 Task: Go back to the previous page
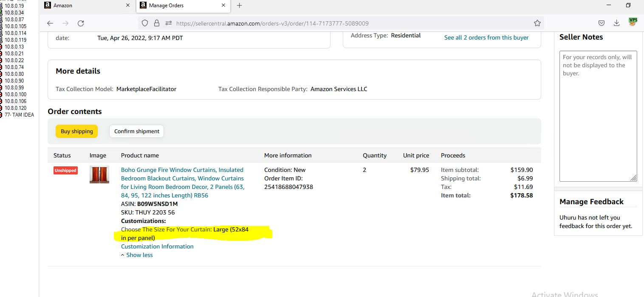pos(50,23)
